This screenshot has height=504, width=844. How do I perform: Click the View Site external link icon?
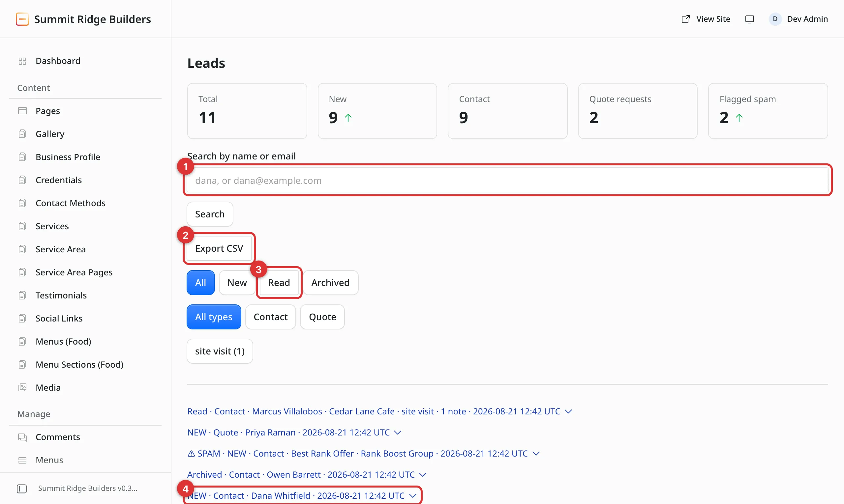(x=686, y=19)
